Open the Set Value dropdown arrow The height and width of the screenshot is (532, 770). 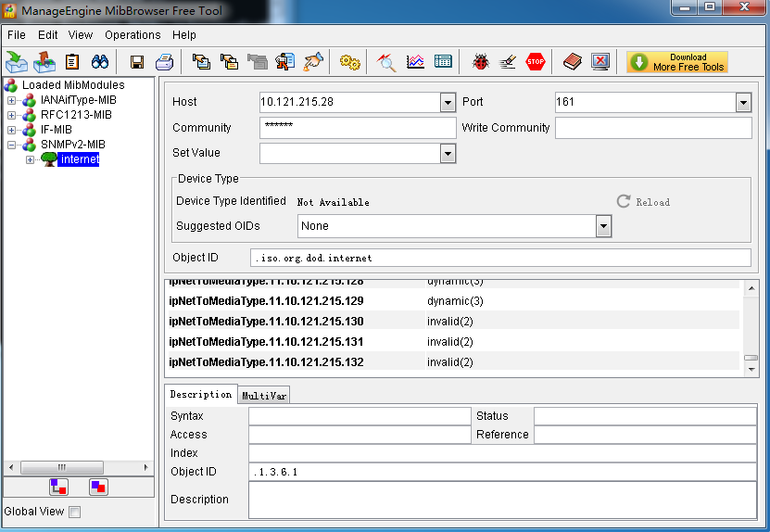click(448, 154)
